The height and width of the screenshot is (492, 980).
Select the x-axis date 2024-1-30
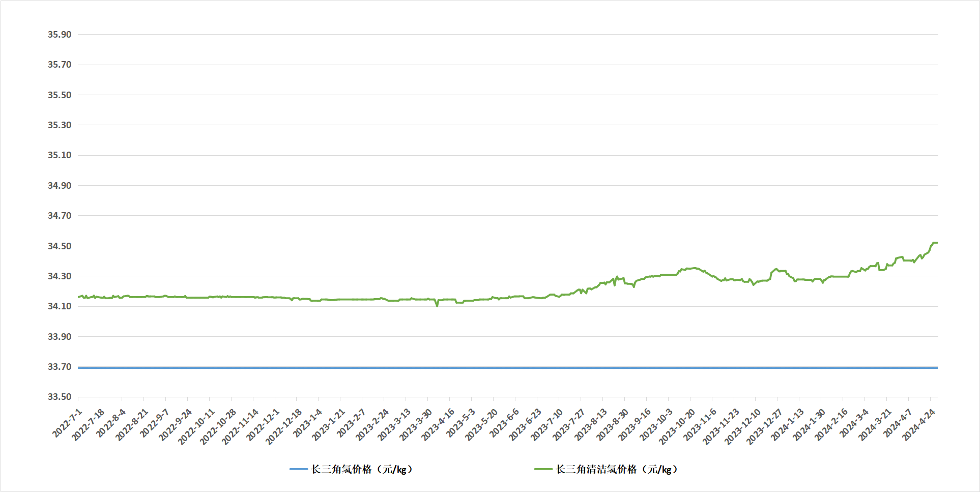tap(810, 424)
